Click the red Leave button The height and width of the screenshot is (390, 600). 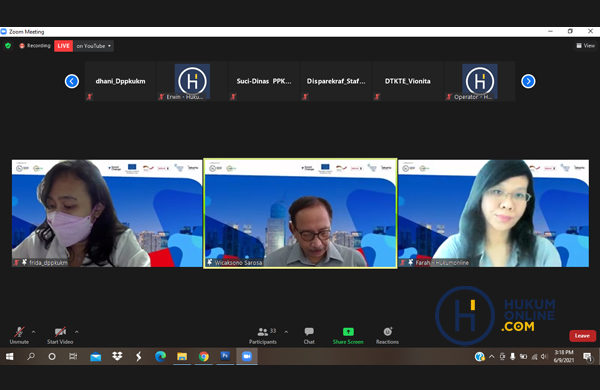pyautogui.click(x=582, y=336)
